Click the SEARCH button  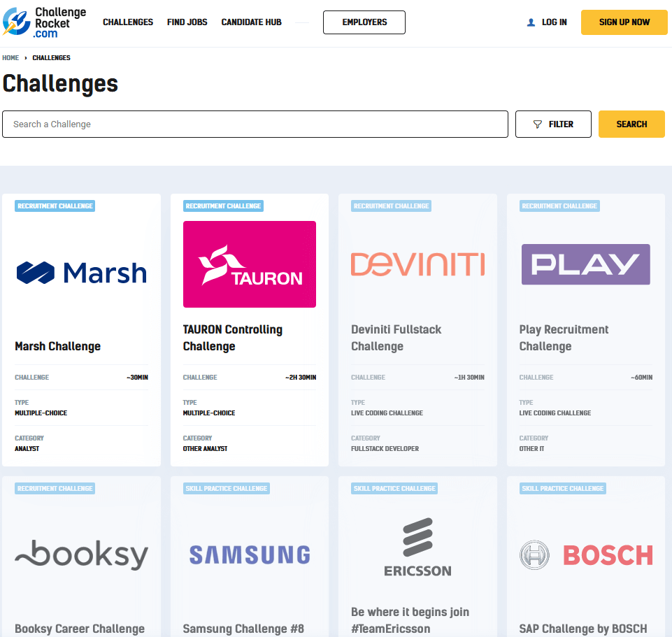tap(631, 124)
